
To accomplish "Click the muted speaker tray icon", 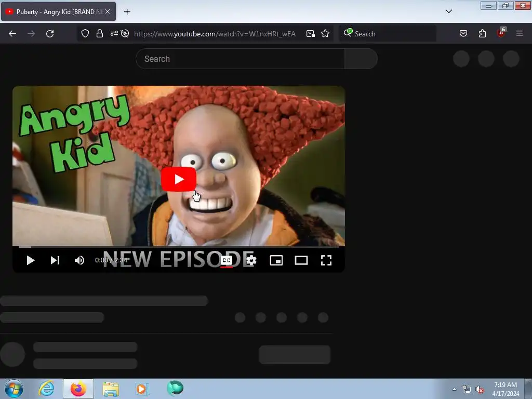I will (480, 389).
